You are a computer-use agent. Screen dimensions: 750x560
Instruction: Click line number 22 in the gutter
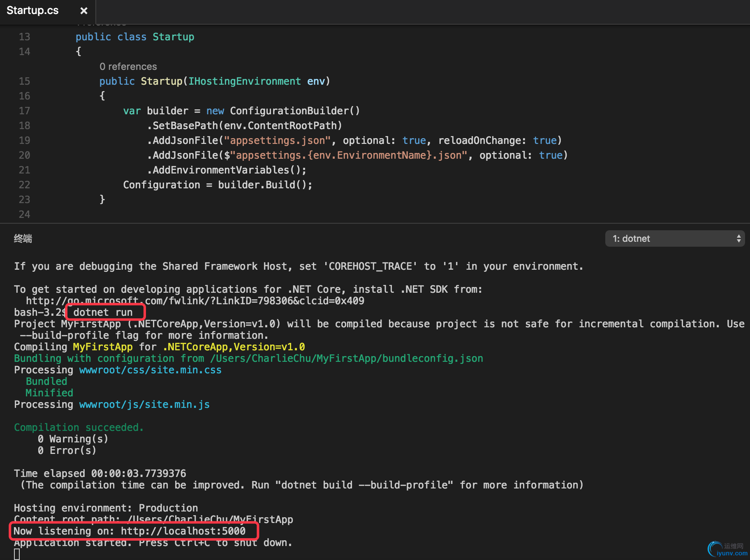24,185
